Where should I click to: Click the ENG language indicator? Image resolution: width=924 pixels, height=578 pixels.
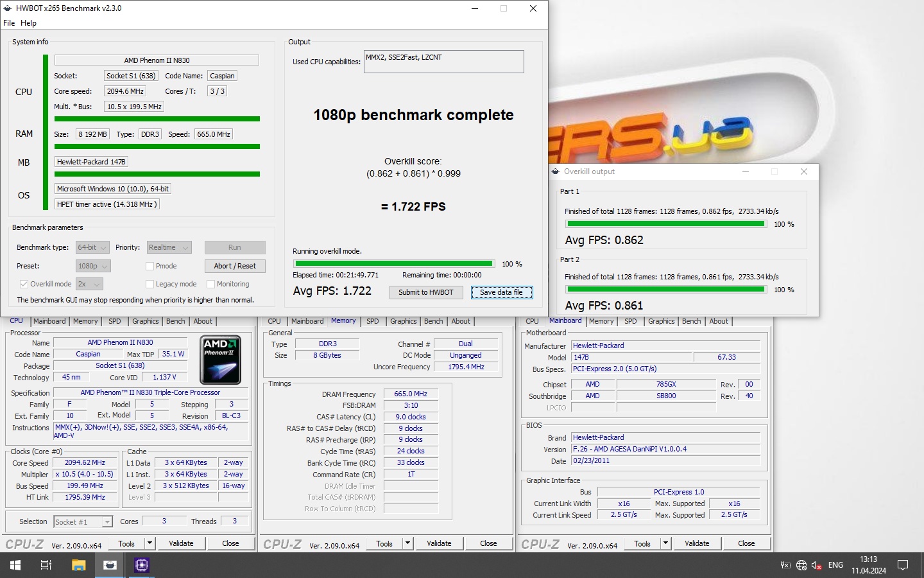(x=835, y=565)
